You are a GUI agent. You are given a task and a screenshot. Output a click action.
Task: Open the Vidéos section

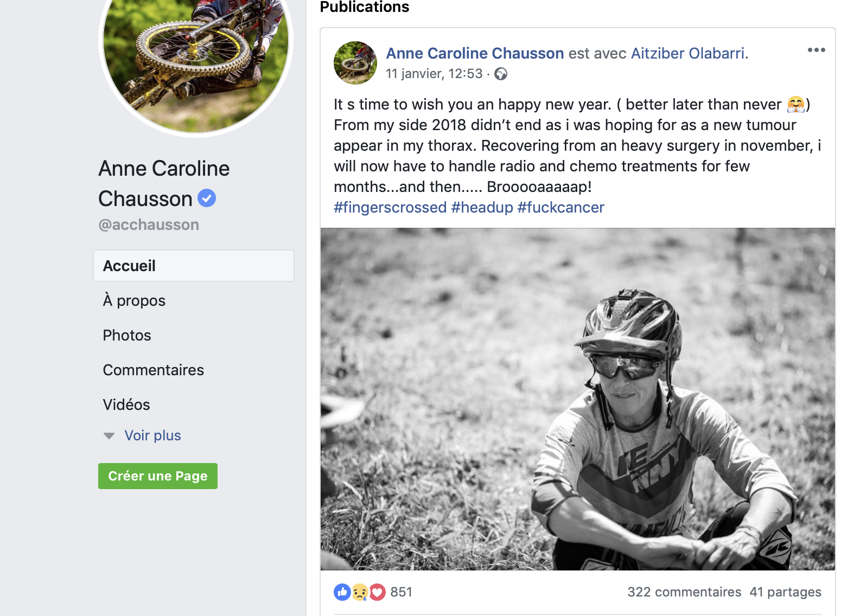pos(126,405)
